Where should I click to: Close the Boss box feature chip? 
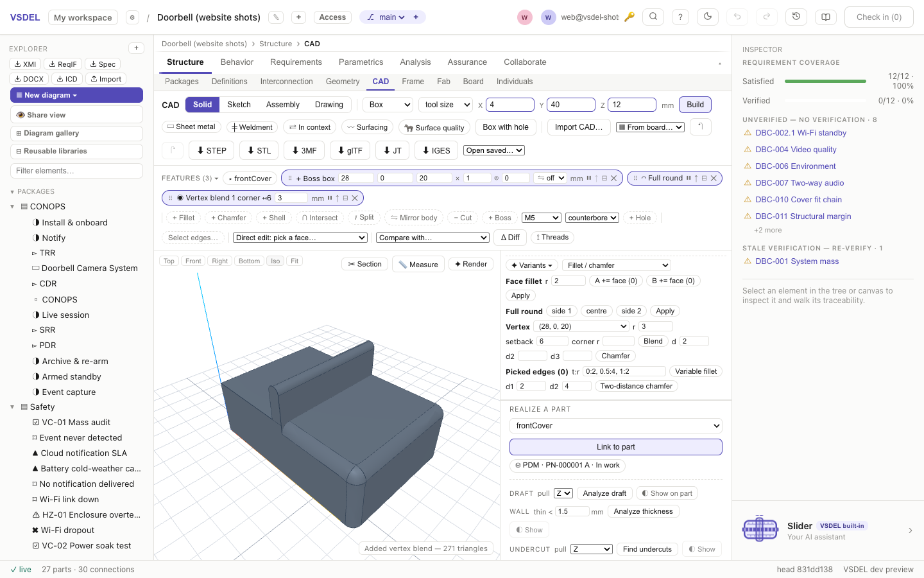point(613,178)
